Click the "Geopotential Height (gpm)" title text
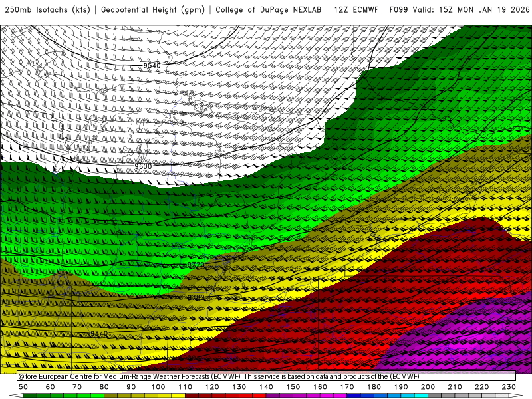Screen dimensions: 532x399 tap(153, 10)
